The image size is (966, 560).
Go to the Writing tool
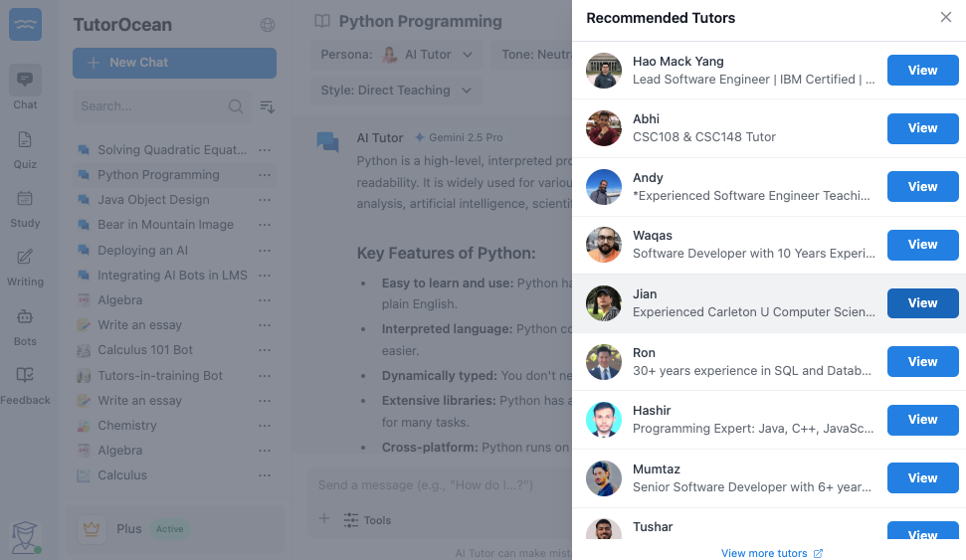pos(25,265)
